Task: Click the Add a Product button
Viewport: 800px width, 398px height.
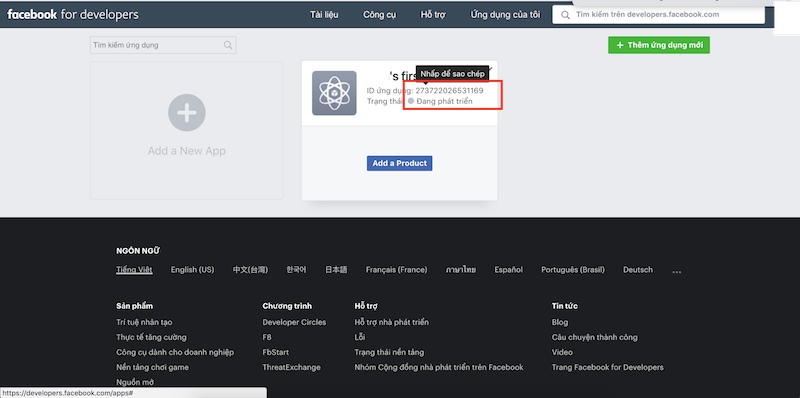Action: (399, 163)
